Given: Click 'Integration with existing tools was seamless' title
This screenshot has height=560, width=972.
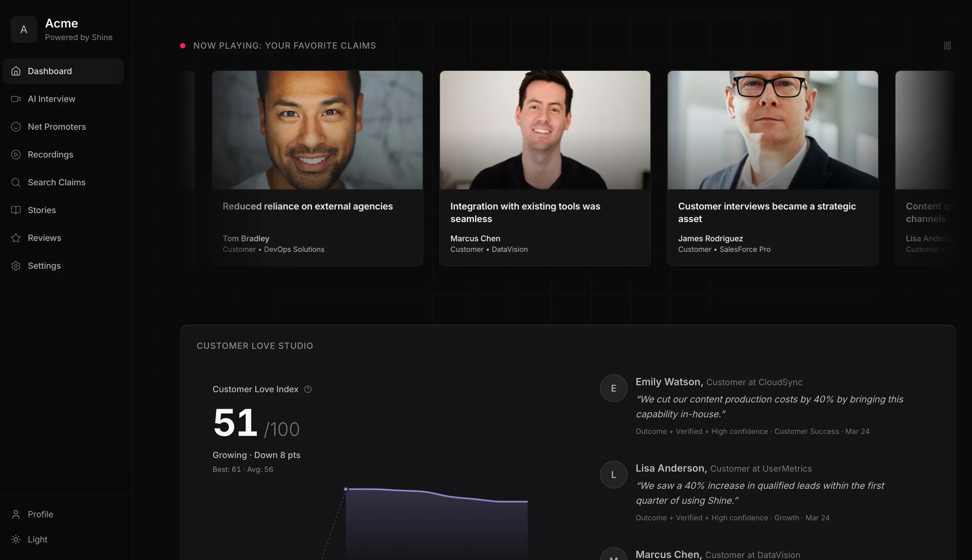Looking at the screenshot, I should [525, 212].
